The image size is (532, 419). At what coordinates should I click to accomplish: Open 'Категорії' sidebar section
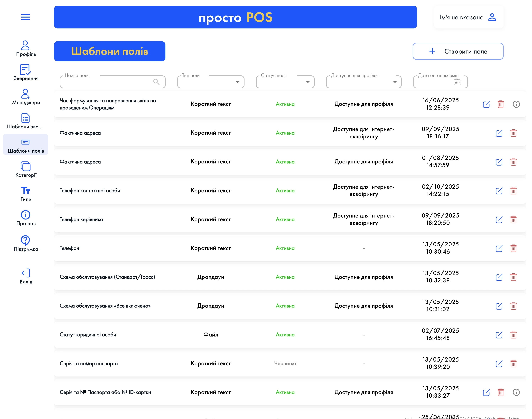(26, 169)
